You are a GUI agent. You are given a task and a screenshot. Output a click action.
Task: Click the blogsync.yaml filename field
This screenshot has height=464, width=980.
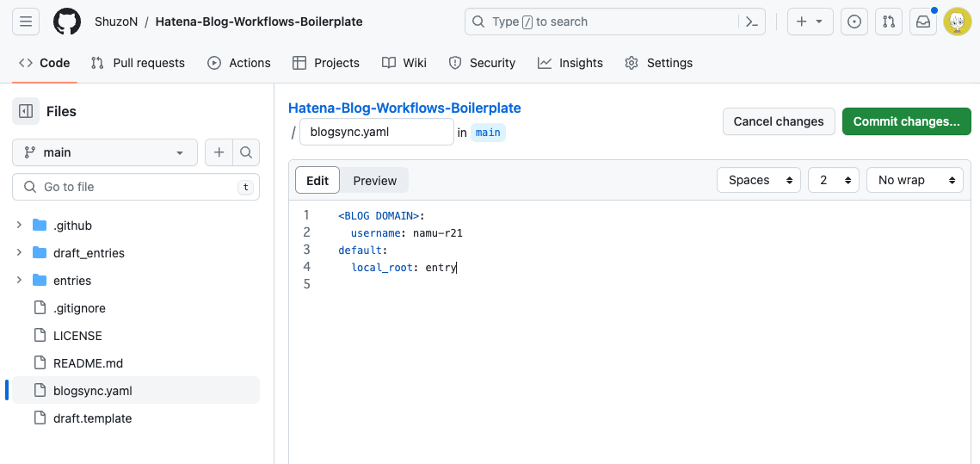pyautogui.click(x=376, y=132)
